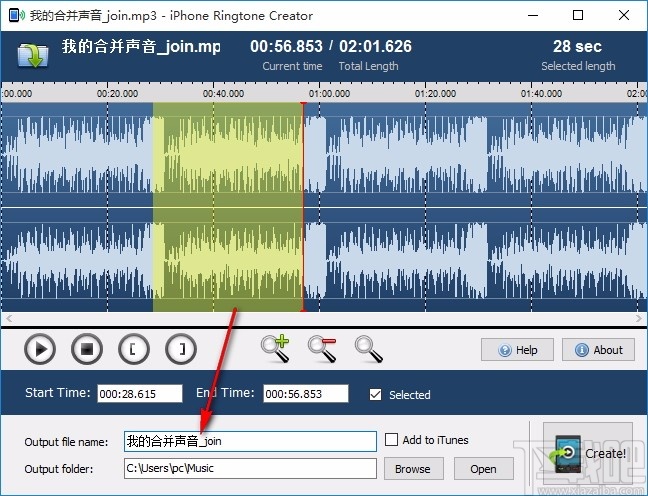
Task: Click the 01:00.000 mark on the time ruler
Action: coord(329,93)
